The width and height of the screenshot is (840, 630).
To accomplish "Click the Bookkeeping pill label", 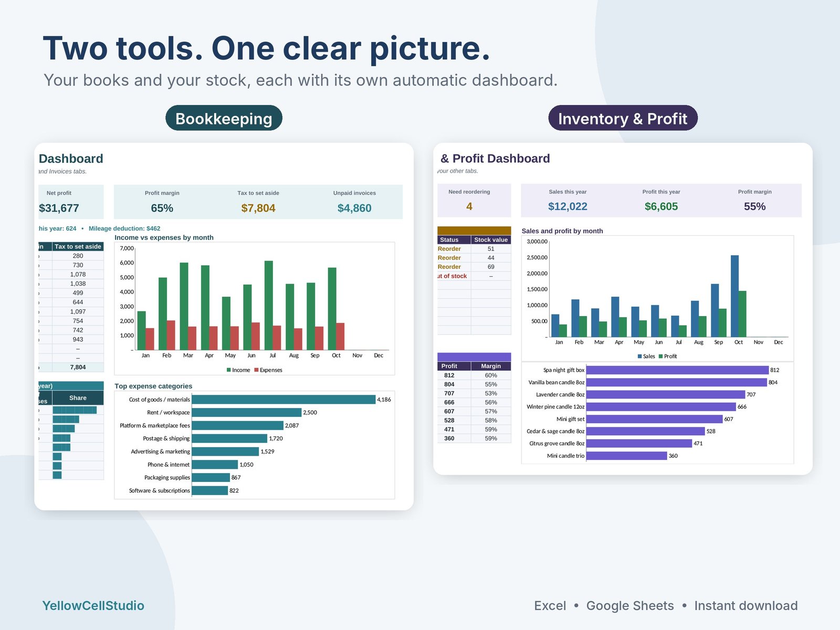I will click(x=224, y=119).
